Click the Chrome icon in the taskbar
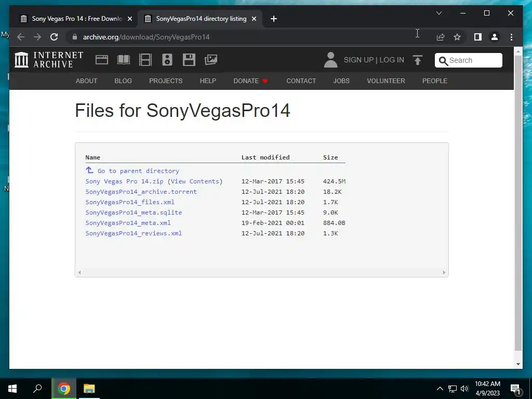The height and width of the screenshot is (399, 532). click(x=64, y=389)
